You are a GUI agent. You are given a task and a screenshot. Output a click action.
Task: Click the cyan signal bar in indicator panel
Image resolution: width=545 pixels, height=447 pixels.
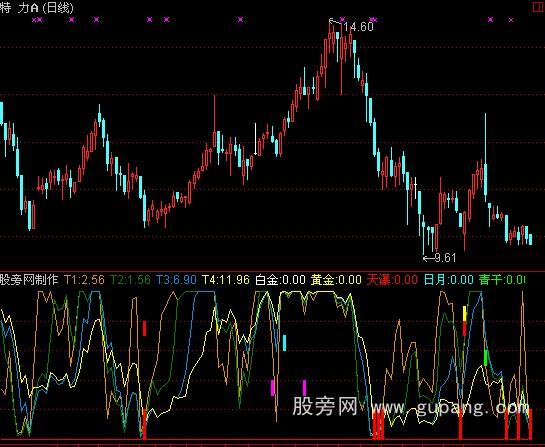coord(285,343)
